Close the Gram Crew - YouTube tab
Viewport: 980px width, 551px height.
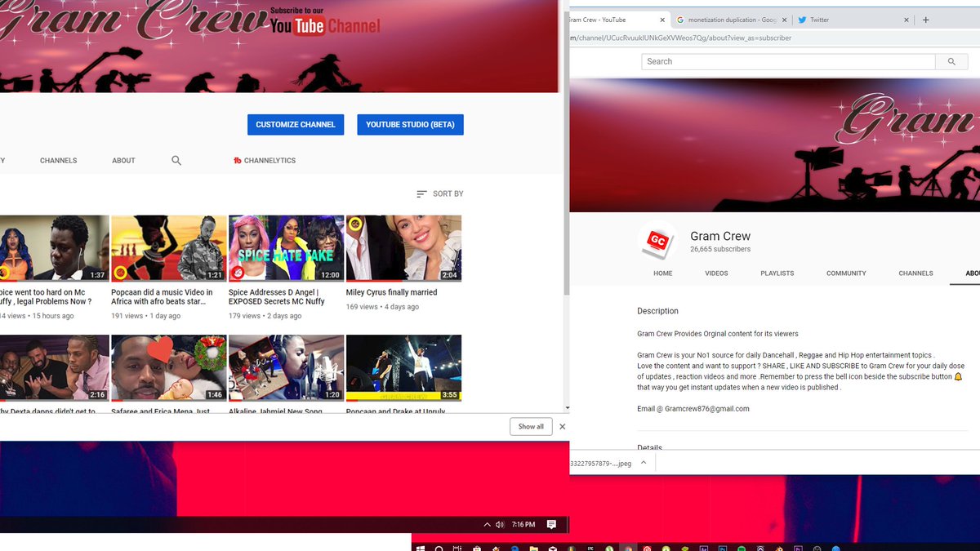[661, 20]
